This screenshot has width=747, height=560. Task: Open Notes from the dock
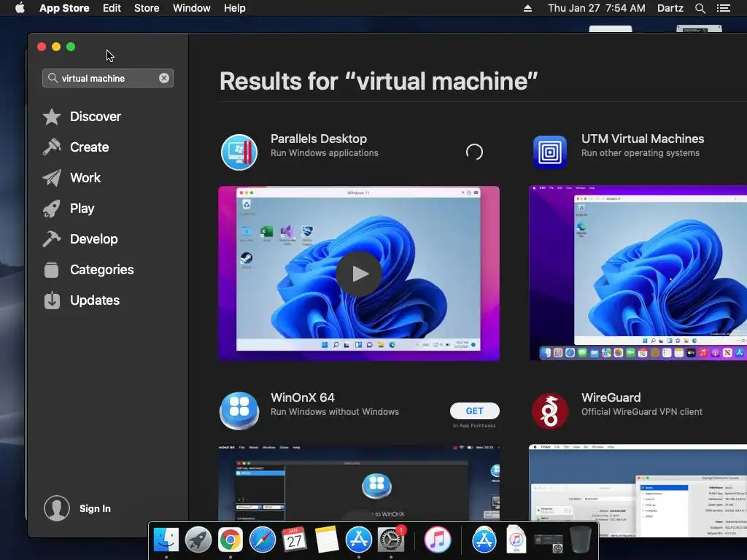click(x=326, y=540)
